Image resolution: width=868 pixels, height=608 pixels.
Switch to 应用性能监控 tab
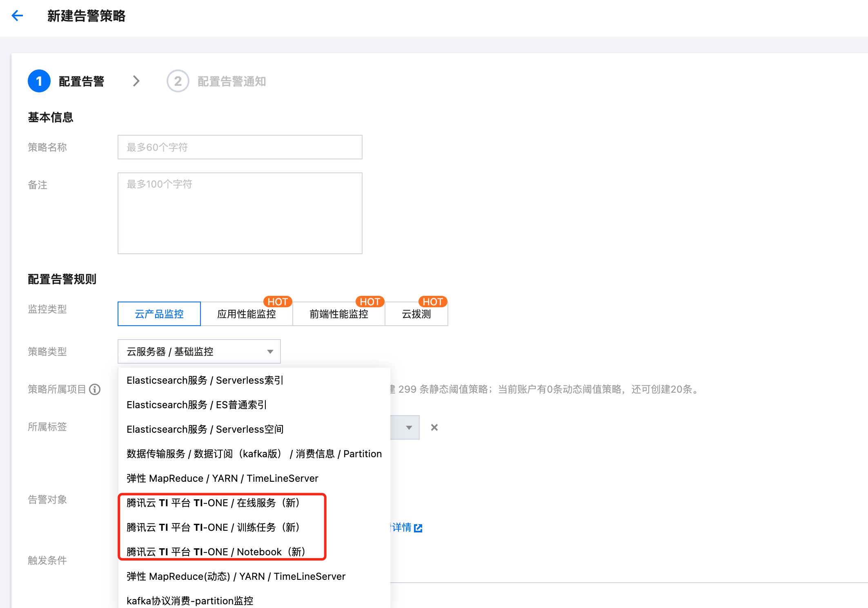click(247, 314)
